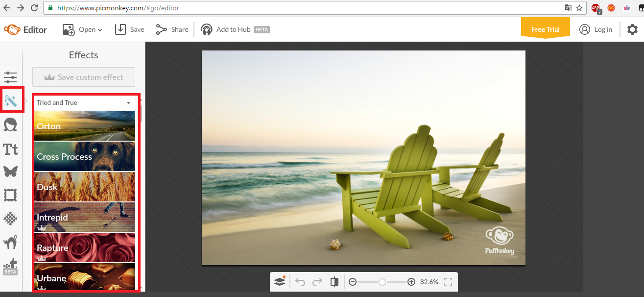644x297 pixels.
Task: Open the Basic Edits sliders tab
Action: click(10, 77)
